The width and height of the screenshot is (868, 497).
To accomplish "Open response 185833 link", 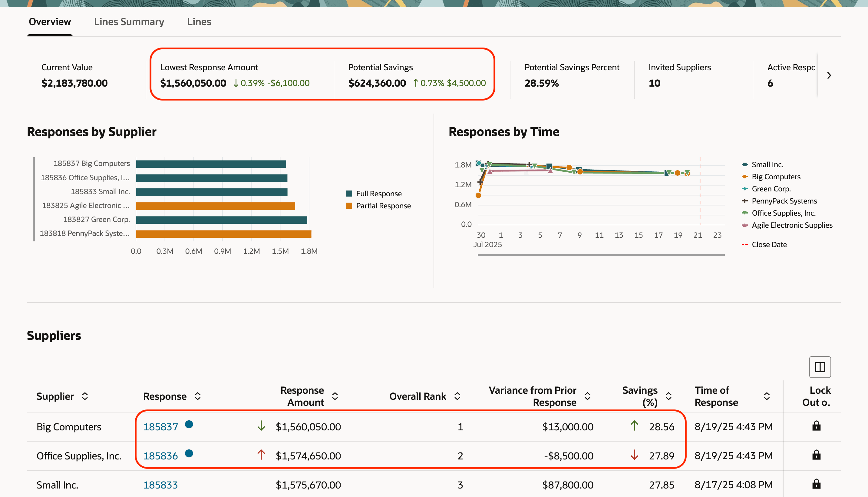I will click(x=160, y=485).
